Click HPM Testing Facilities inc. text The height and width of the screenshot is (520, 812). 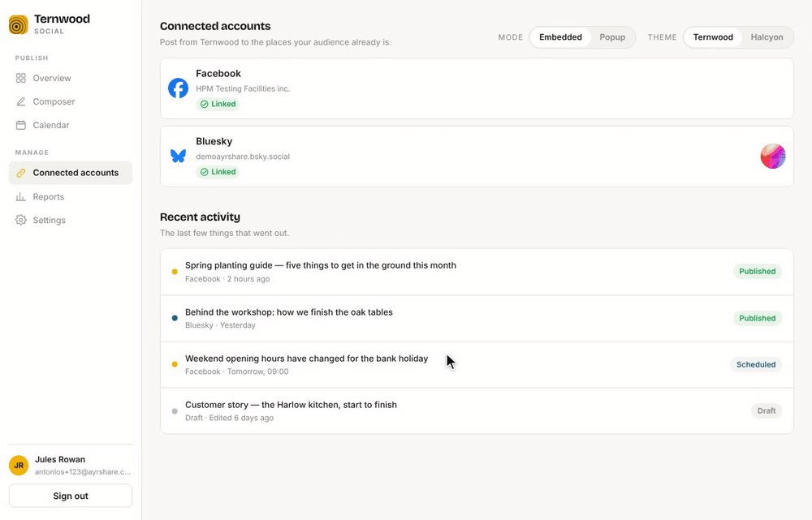(x=243, y=88)
